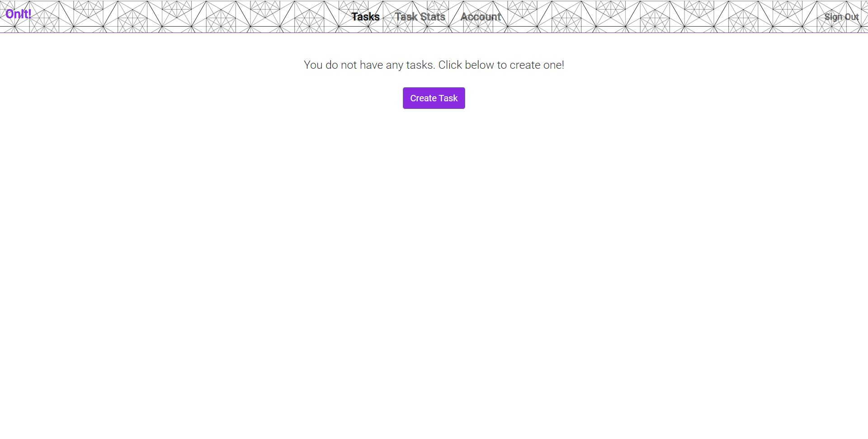Return to the task list via Tasks
The image size is (868, 439).
click(365, 17)
